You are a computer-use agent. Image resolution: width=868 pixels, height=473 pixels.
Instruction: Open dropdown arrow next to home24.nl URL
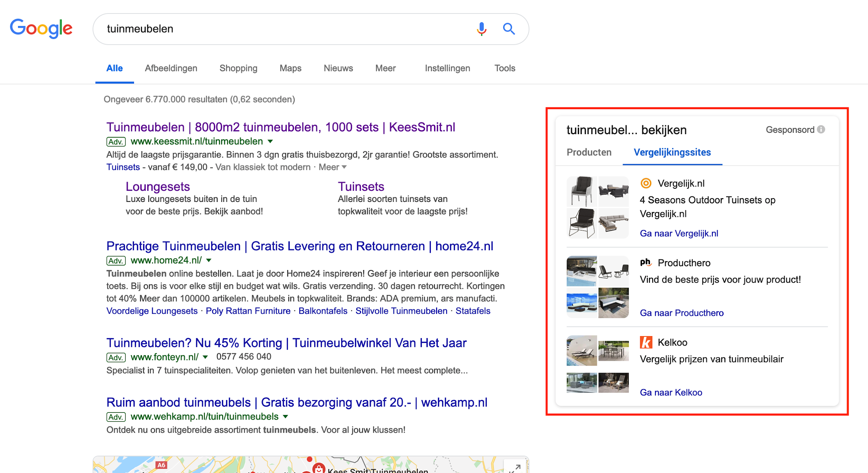tap(209, 260)
